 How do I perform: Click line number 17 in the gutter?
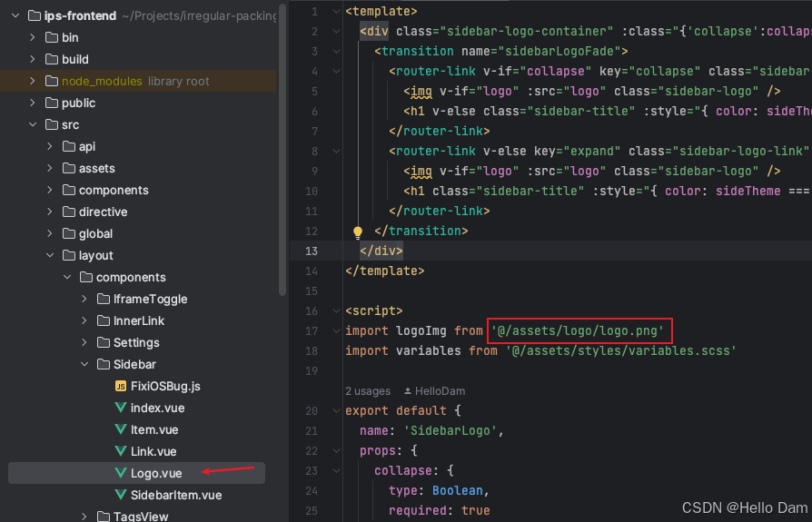click(312, 331)
